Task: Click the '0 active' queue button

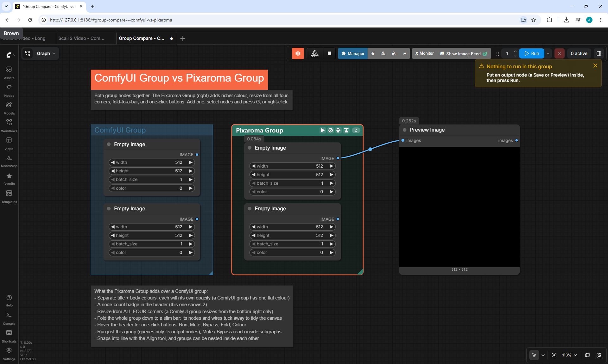Action: (x=579, y=53)
